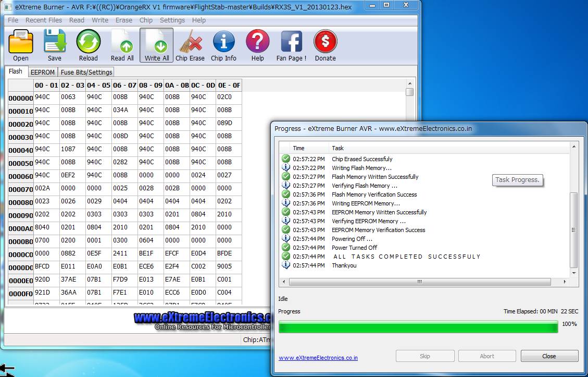Open the Read menu
588x377 pixels.
[x=77, y=20]
